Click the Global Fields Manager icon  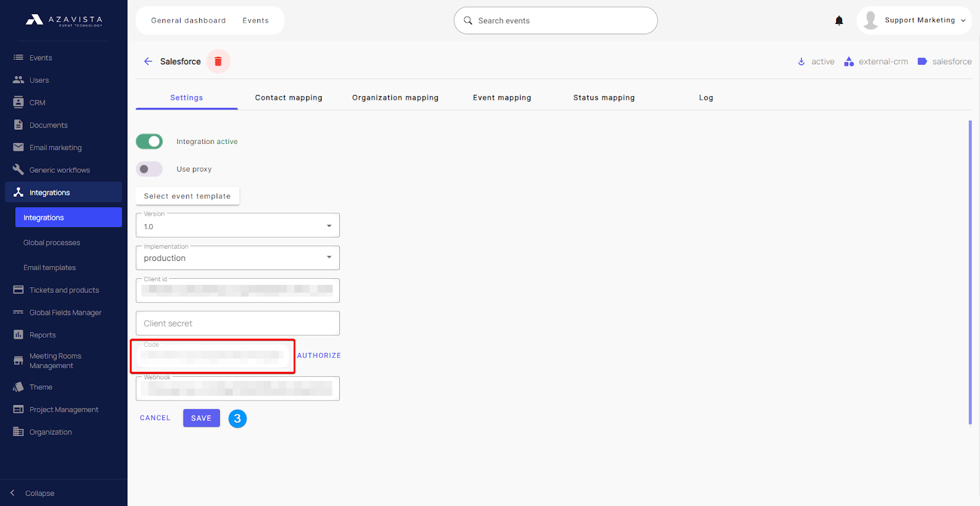(x=18, y=312)
